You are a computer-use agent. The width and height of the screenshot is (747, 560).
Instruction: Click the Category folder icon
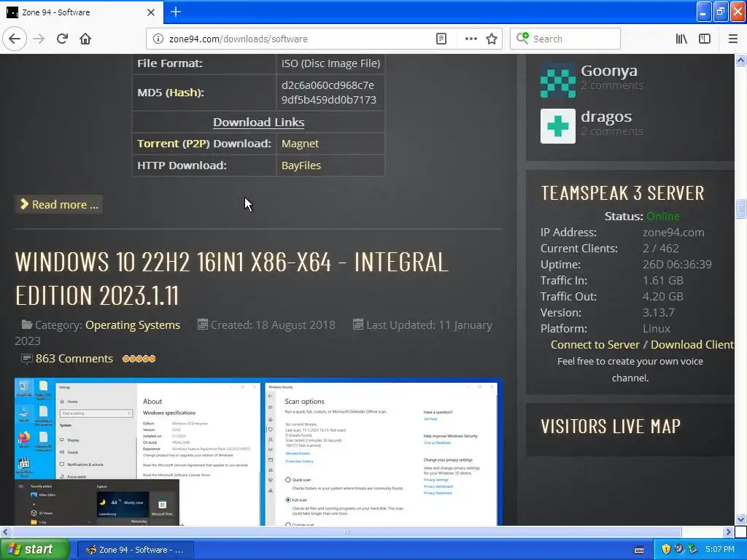point(27,324)
